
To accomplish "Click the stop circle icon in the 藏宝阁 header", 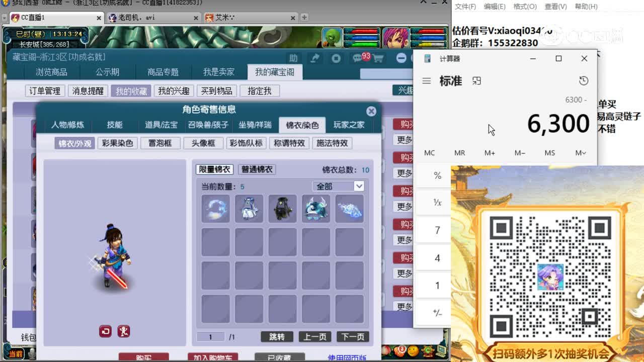I will [336, 58].
